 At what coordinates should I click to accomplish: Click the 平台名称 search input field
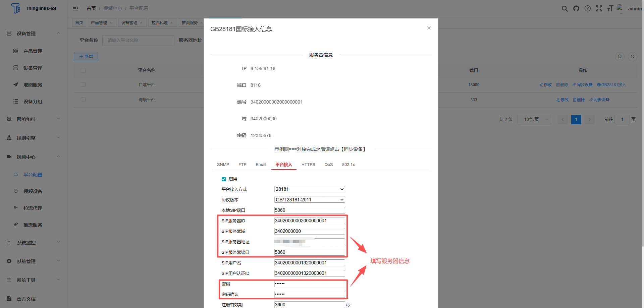pyautogui.click(x=138, y=40)
